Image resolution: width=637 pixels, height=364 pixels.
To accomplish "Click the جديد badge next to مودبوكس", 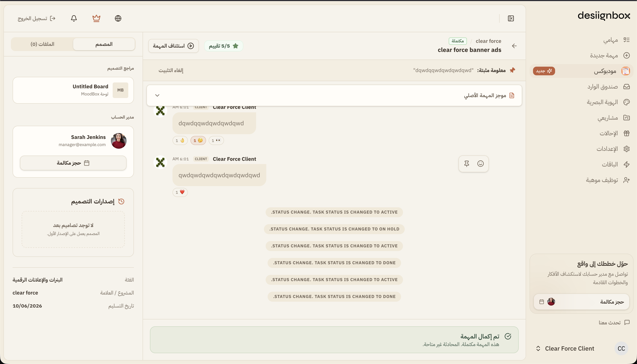I will coord(544,71).
